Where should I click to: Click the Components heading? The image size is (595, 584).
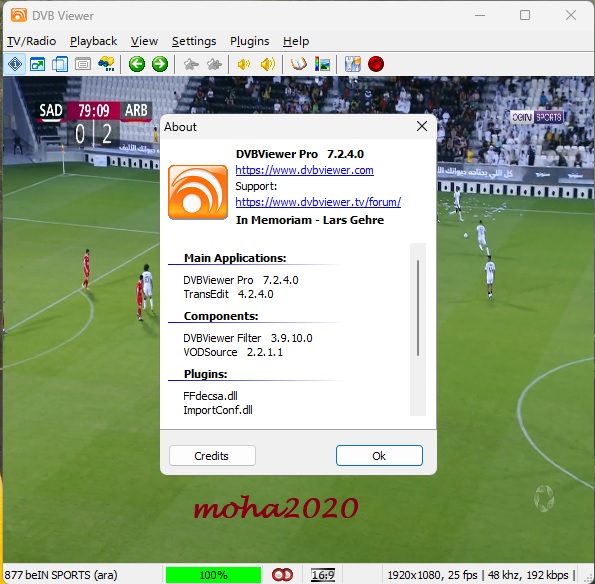click(221, 316)
